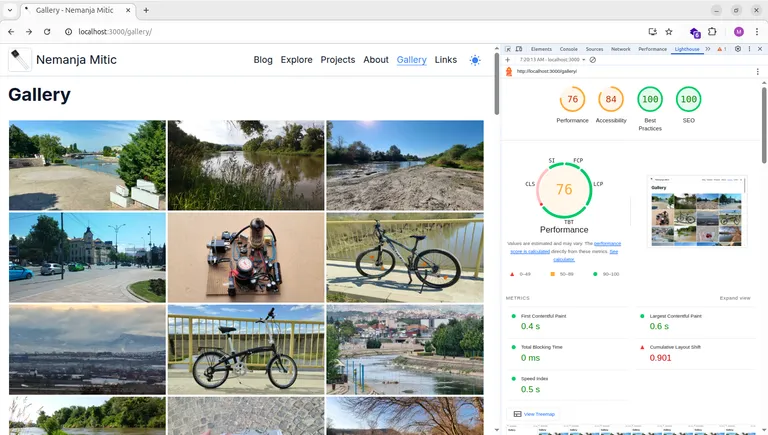
Task: Open the green bicycle photo in gallery
Action: click(405, 257)
